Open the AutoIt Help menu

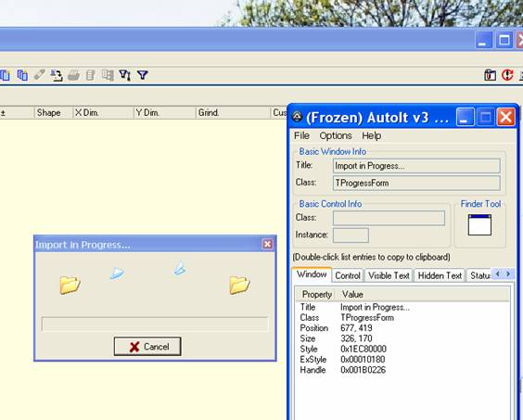tap(371, 135)
